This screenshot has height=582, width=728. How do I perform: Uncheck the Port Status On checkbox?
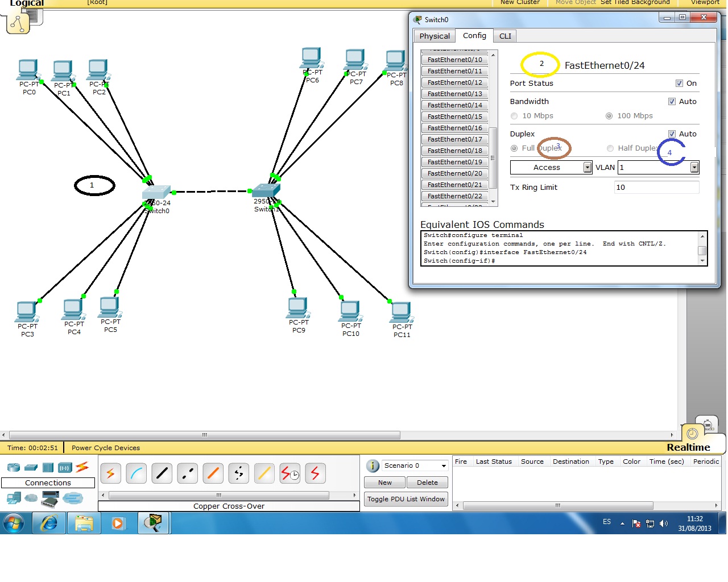679,83
